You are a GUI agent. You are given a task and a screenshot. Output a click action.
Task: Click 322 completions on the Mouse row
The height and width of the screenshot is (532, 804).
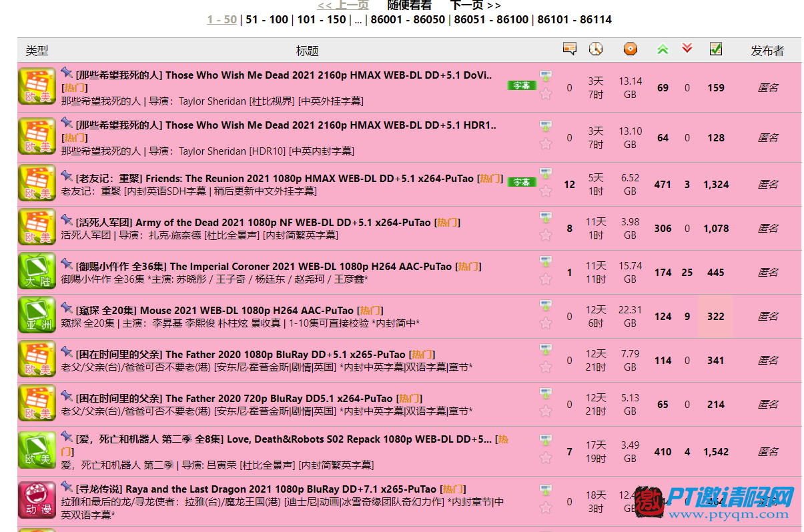(x=716, y=317)
